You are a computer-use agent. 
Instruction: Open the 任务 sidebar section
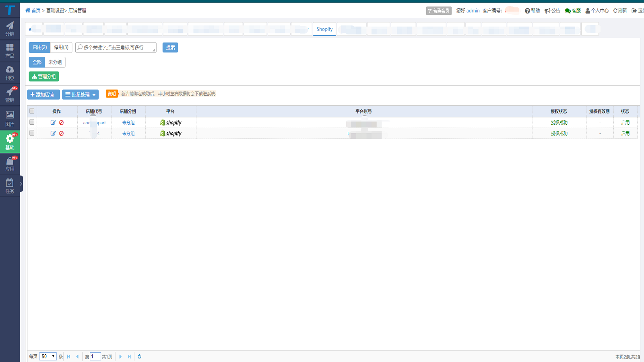pos(10,186)
